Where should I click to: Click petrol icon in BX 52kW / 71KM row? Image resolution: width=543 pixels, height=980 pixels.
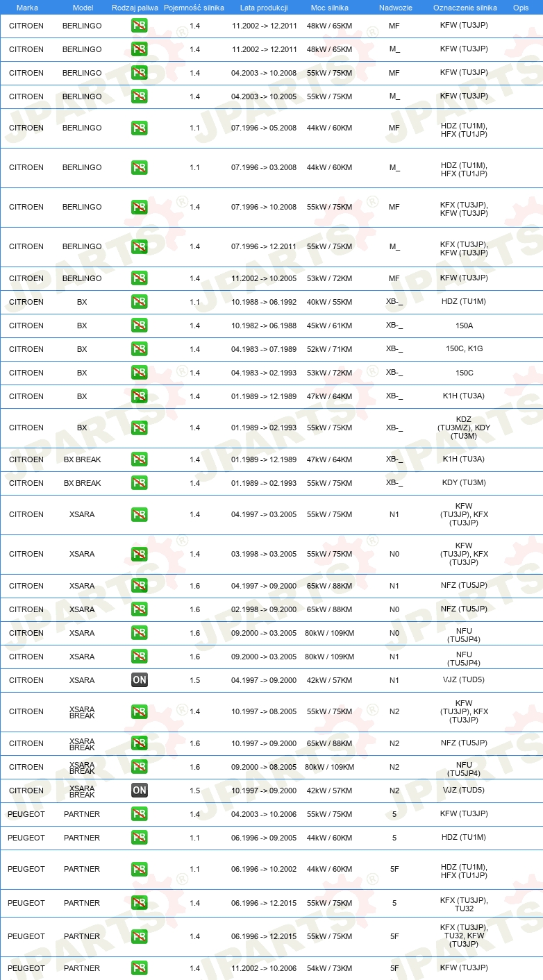click(x=140, y=349)
